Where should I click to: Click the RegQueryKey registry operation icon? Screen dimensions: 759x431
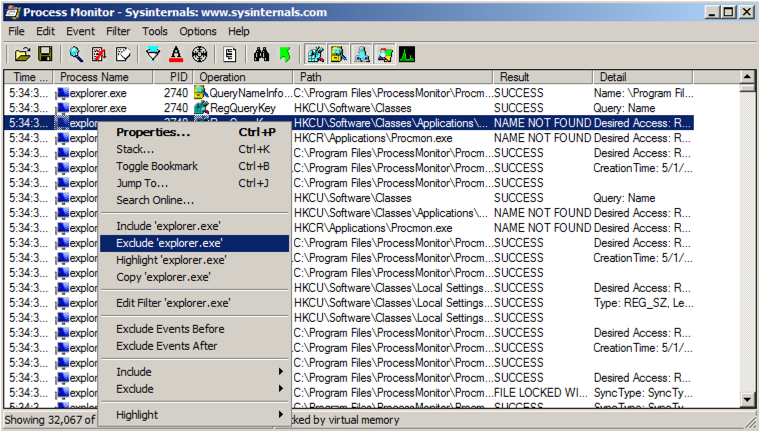(x=201, y=108)
